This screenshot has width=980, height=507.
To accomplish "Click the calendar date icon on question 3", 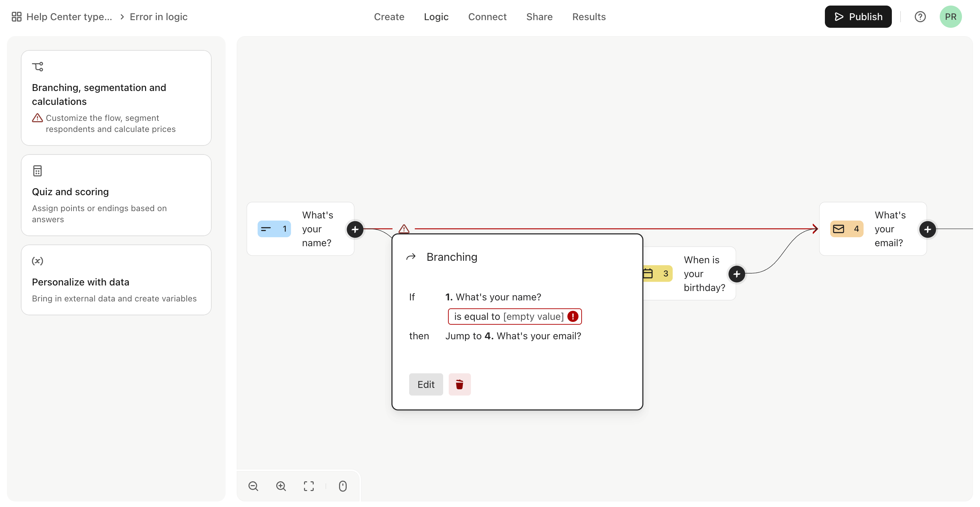I will (648, 273).
